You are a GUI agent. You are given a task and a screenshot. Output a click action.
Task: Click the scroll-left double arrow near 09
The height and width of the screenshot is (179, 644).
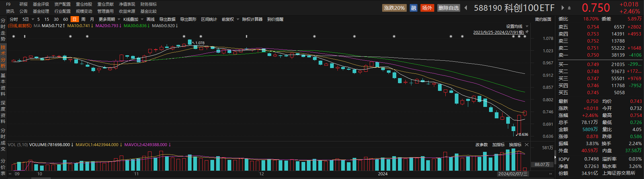10,174
